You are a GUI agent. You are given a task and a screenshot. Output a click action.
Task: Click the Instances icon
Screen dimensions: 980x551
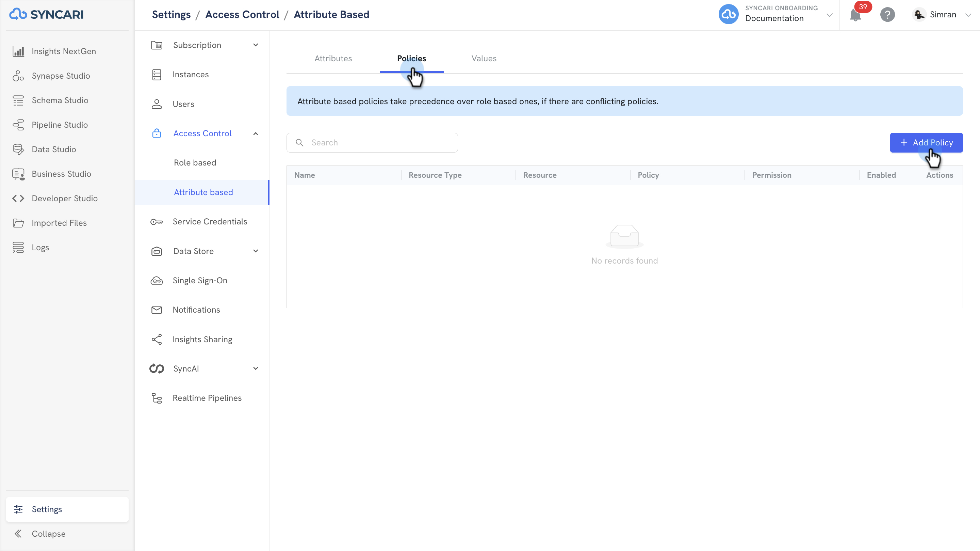(x=157, y=75)
